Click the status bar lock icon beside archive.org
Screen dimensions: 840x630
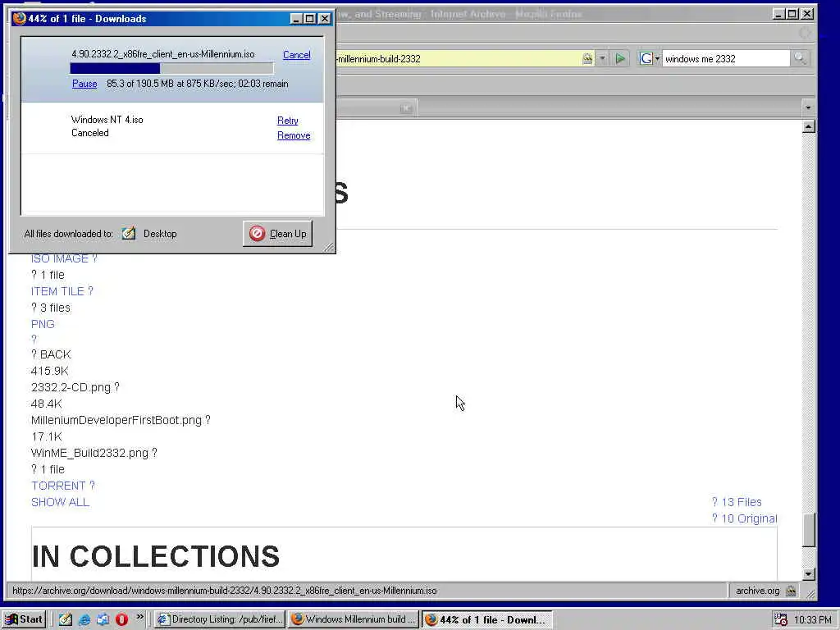(791, 591)
